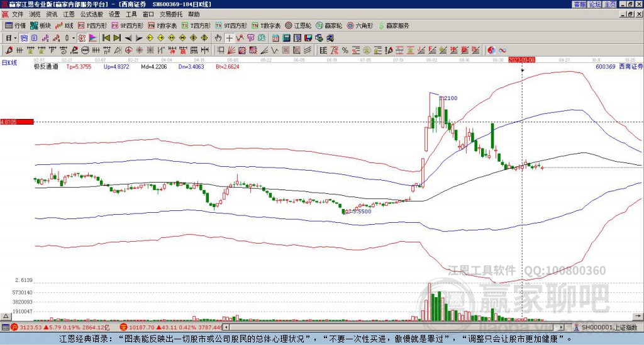Open the calculator icon
Image resolution: width=644 pixels, height=345 pixels.
(287, 38)
